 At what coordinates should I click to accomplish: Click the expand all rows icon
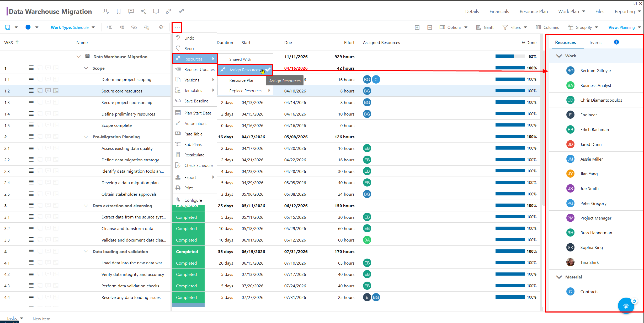pos(417,27)
